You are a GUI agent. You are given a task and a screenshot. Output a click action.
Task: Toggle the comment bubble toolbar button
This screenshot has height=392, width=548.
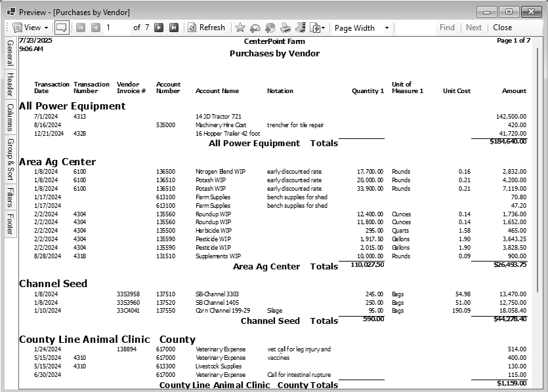pyautogui.click(x=61, y=28)
